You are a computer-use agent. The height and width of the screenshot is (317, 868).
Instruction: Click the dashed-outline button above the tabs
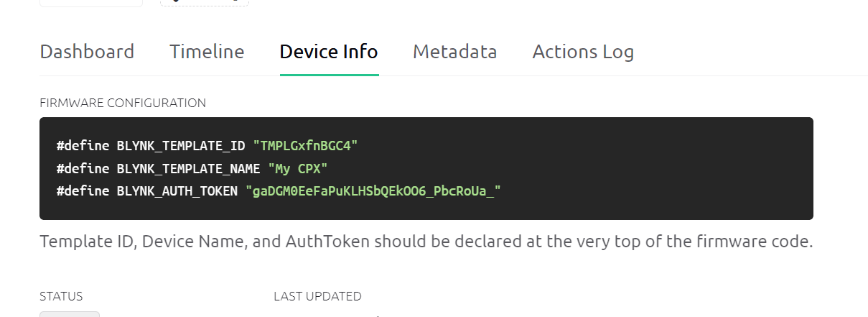204,3
